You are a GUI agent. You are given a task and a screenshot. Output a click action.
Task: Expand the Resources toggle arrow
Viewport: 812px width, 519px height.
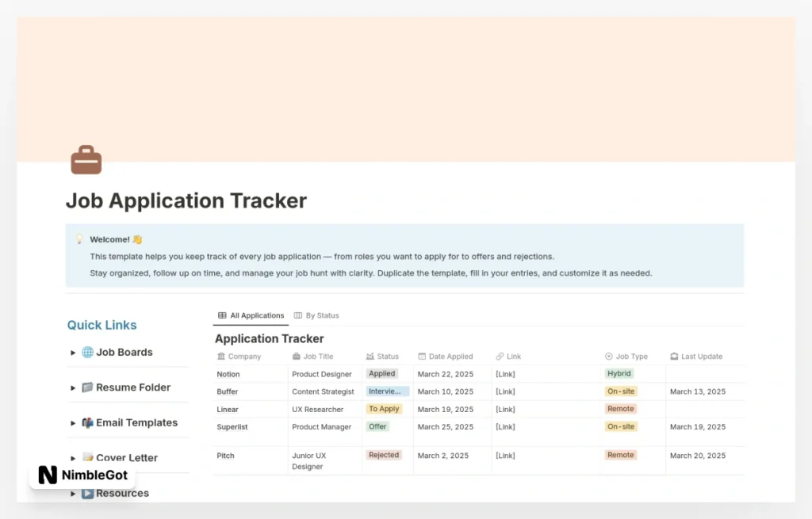[73, 493]
